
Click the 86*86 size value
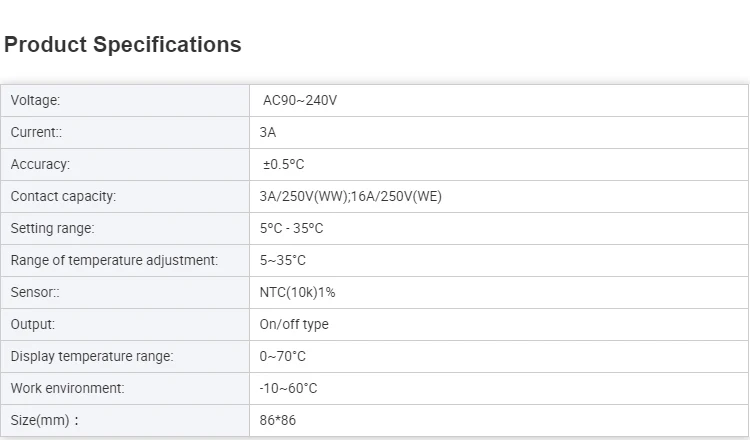click(x=278, y=420)
